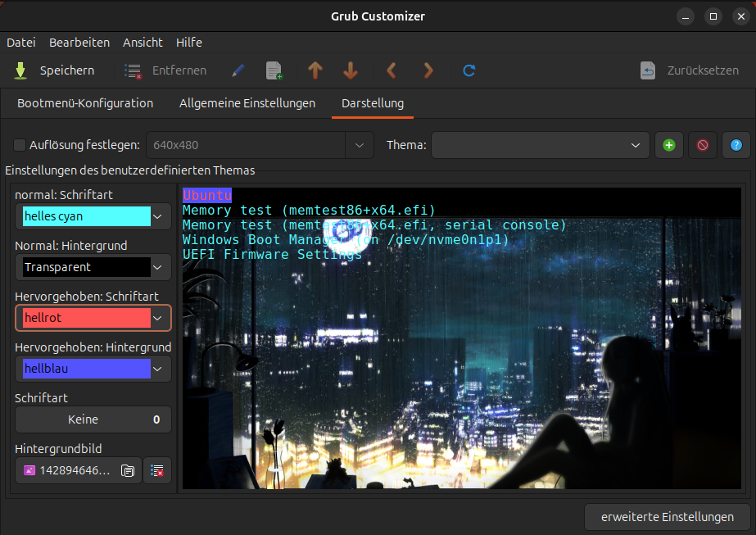
Task: Click the new entry document icon
Action: pyautogui.click(x=274, y=71)
